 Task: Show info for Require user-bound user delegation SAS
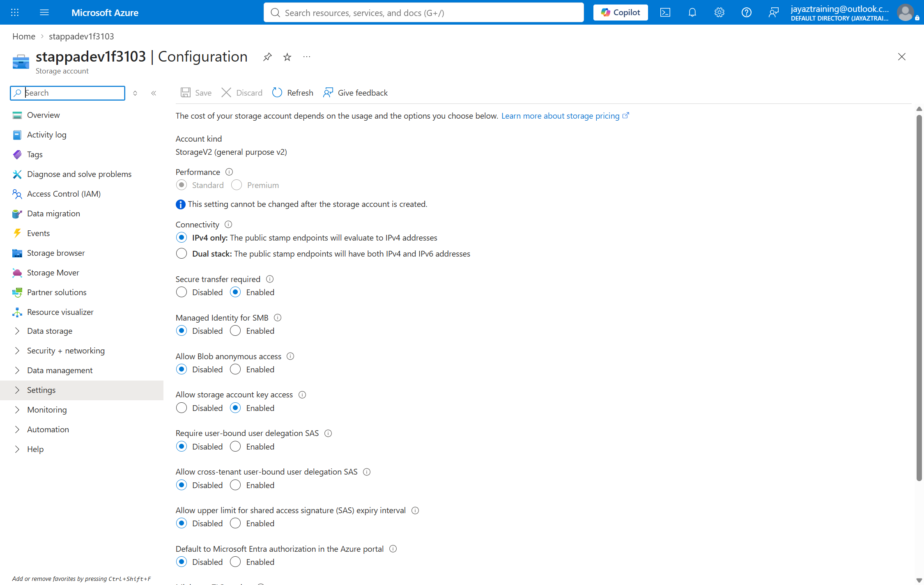tap(328, 434)
